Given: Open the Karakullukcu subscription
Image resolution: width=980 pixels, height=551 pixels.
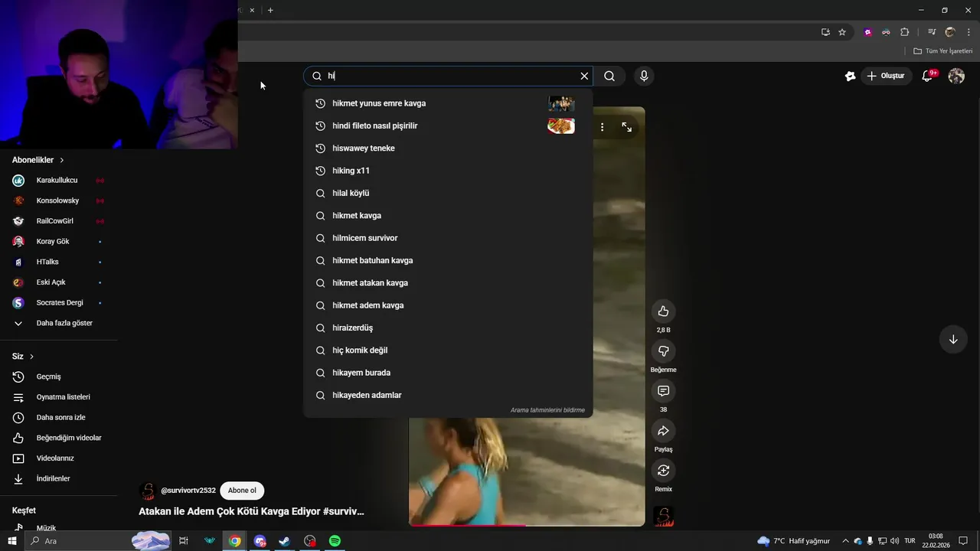Looking at the screenshot, I should pos(58,181).
